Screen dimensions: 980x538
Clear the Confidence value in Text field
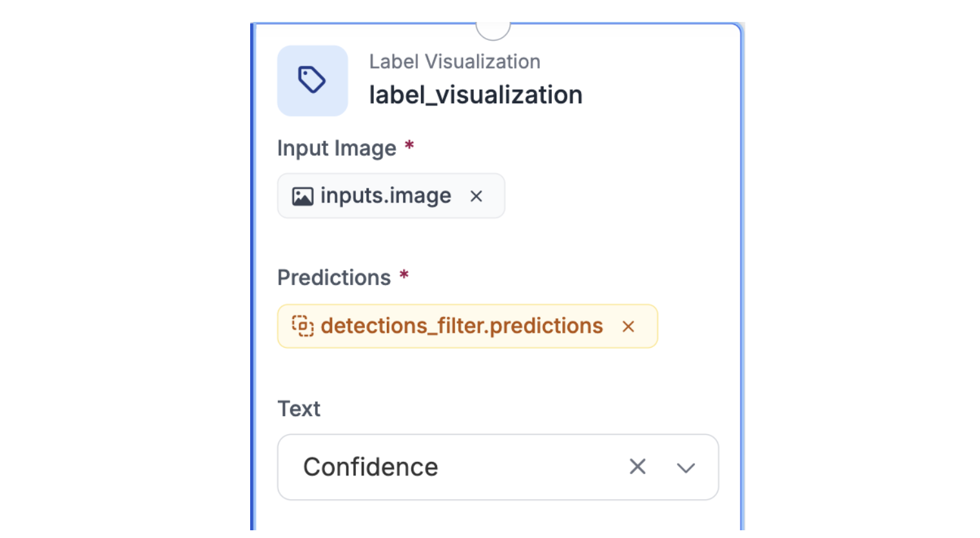[637, 466]
